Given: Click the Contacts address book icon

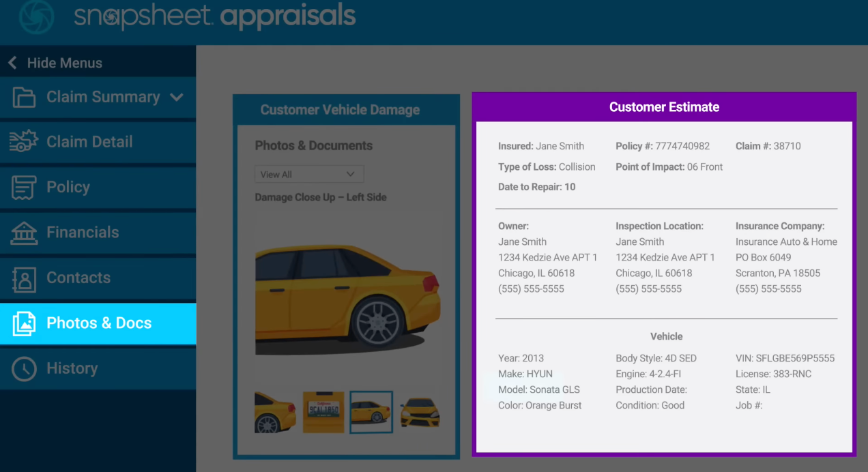Looking at the screenshot, I should click(24, 278).
